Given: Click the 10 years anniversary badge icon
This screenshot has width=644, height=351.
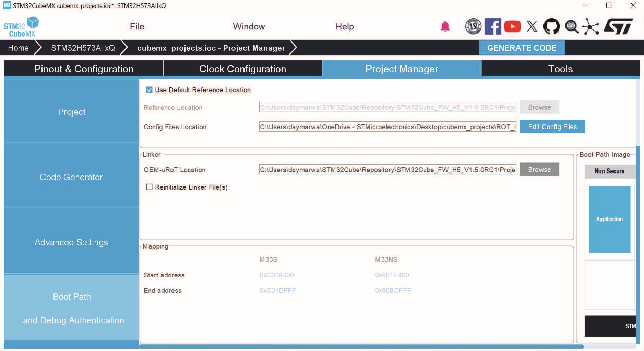Looking at the screenshot, I should coord(473,26).
